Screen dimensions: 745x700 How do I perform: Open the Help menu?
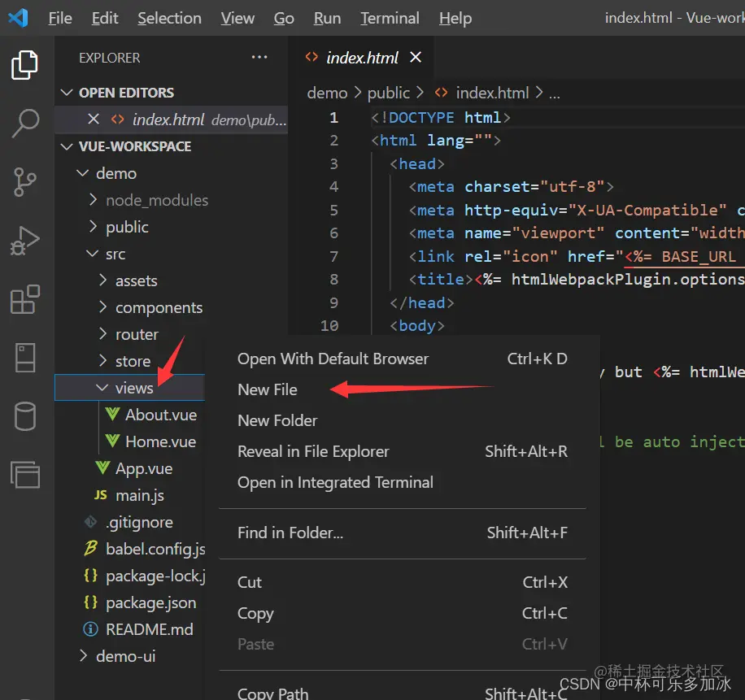coord(455,18)
